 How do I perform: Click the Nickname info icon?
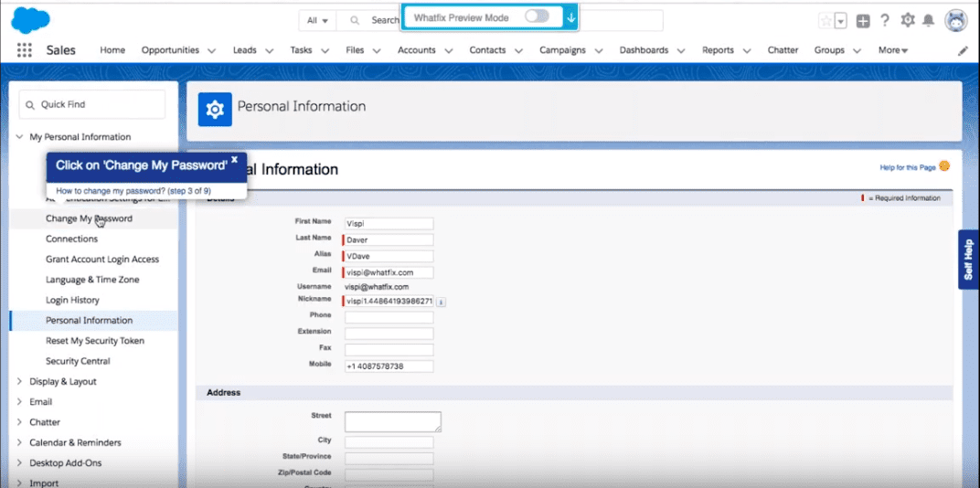pos(441,302)
